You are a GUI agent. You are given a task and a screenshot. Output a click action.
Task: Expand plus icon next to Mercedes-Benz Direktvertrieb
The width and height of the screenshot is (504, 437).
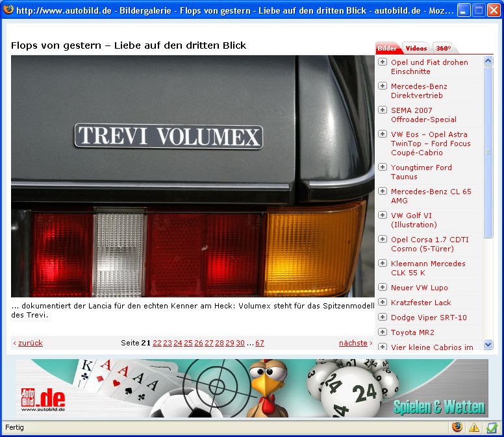click(x=382, y=86)
